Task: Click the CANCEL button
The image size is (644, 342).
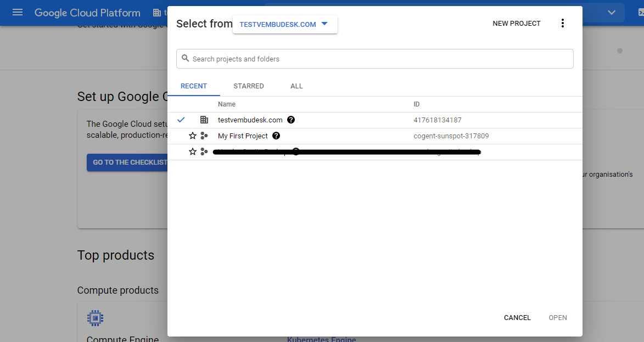Action: 517,317
